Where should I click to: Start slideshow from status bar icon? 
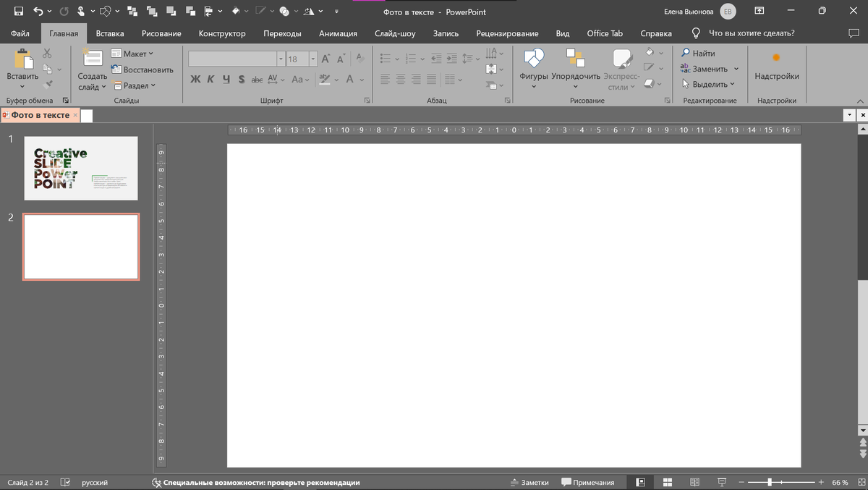pyautogui.click(x=722, y=482)
